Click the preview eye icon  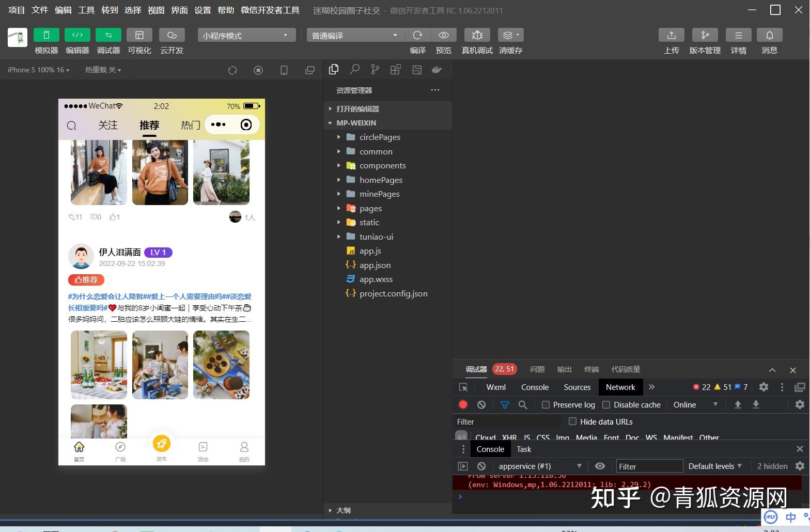pyautogui.click(x=443, y=35)
